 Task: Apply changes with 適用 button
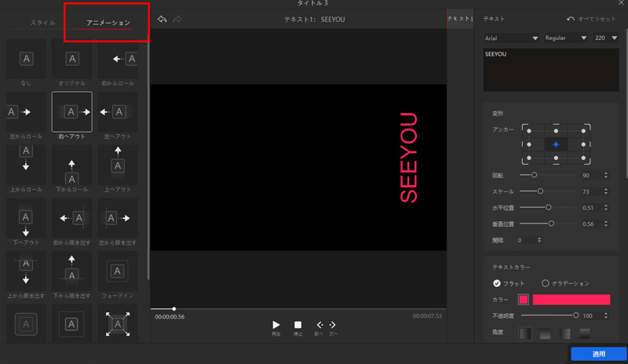(599, 354)
